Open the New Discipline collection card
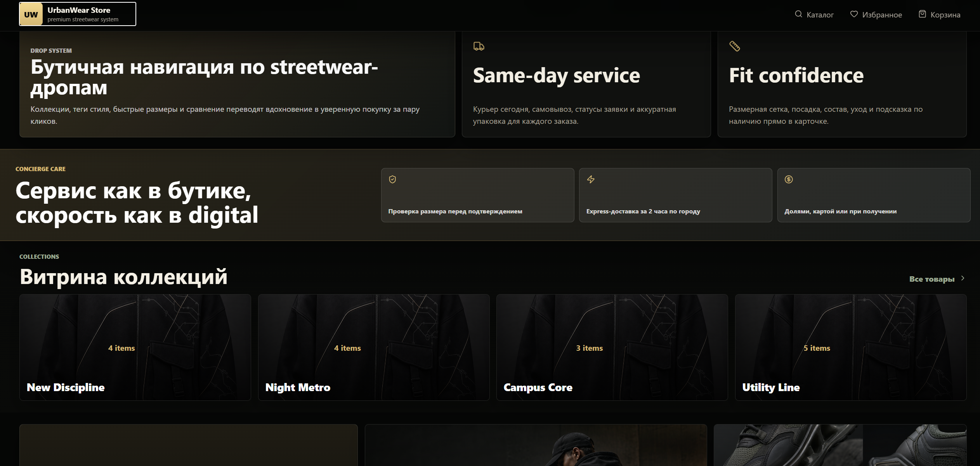The image size is (980, 466). pyautogui.click(x=135, y=347)
